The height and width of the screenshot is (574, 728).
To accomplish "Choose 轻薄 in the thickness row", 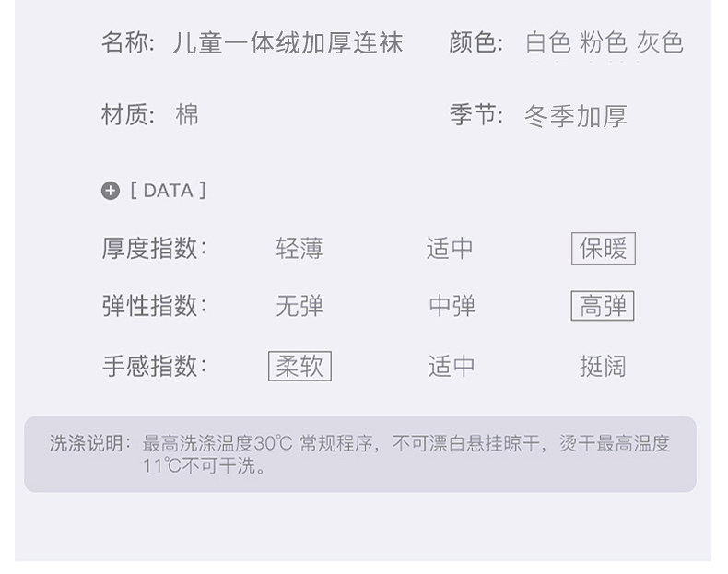I will [299, 249].
